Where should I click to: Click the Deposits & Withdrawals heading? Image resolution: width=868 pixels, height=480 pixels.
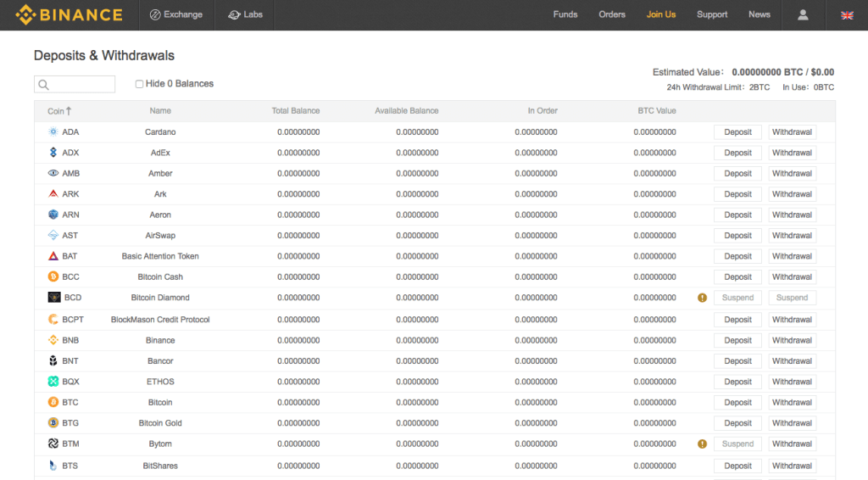click(104, 55)
